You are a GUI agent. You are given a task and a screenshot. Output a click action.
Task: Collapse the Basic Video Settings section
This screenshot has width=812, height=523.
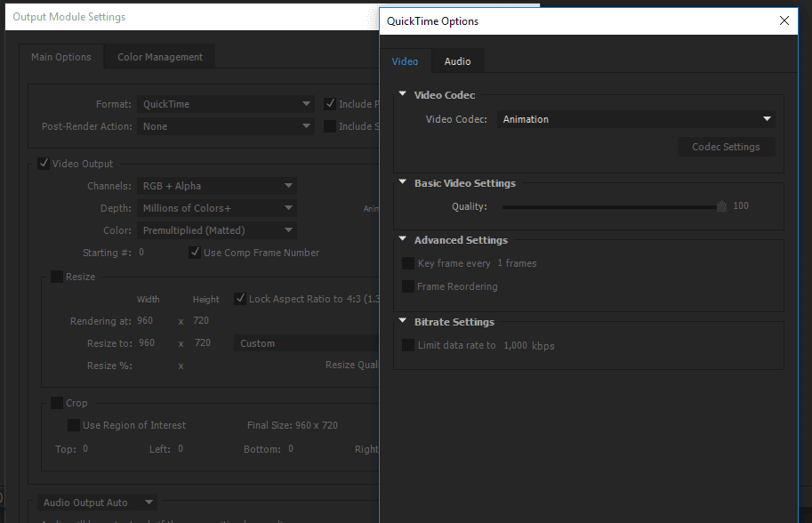403,182
